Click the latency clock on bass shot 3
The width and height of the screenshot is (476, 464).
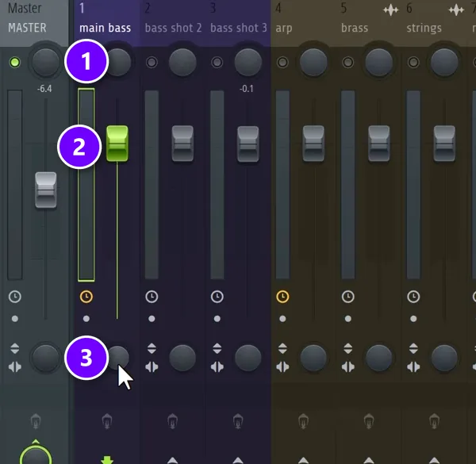point(217,297)
